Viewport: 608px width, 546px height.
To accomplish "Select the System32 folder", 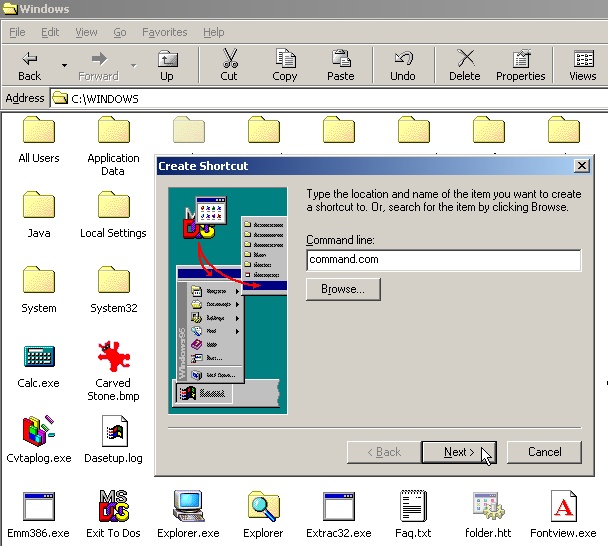I will 114,290.
